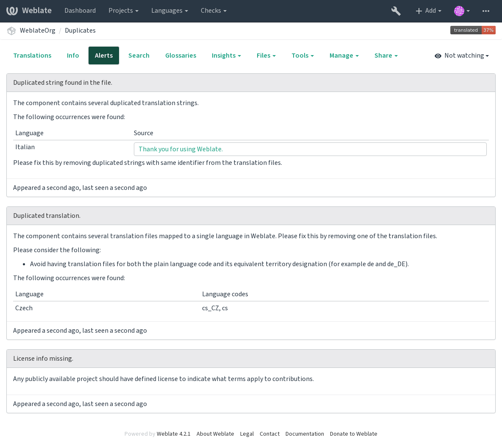
Task: Switch to the Glossaries tab
Action: [180, 56]
